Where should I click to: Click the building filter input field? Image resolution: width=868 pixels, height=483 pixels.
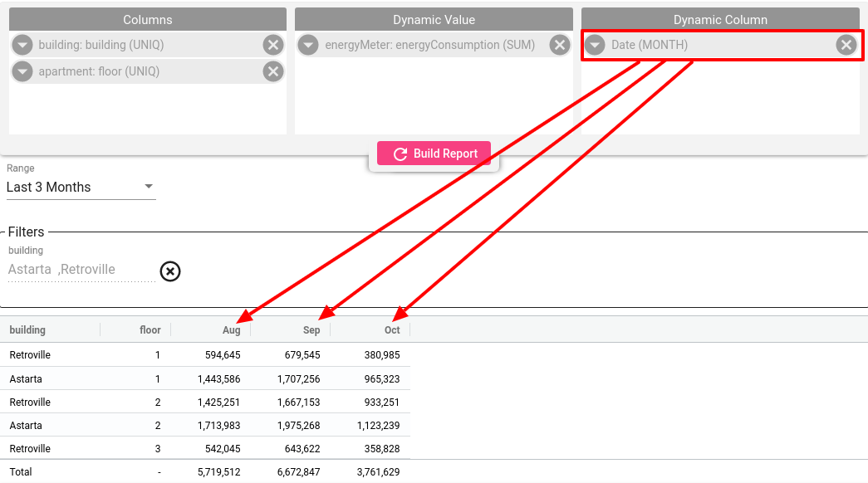[x=81, y=270]
